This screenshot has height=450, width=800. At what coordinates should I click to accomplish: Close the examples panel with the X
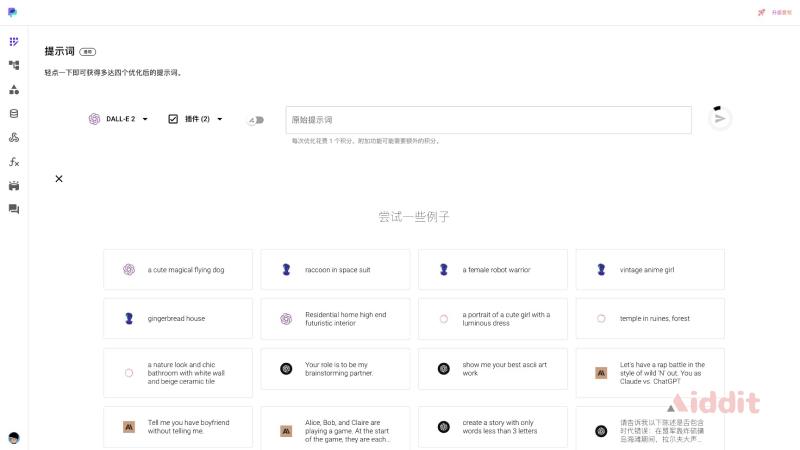coord(59,179)
